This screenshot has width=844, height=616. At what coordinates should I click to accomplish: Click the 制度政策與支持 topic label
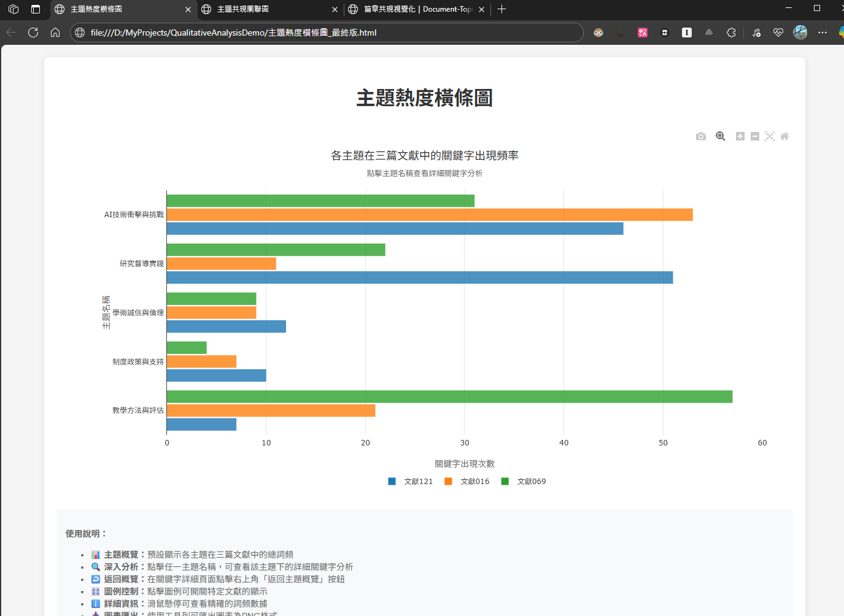[138, 362]
